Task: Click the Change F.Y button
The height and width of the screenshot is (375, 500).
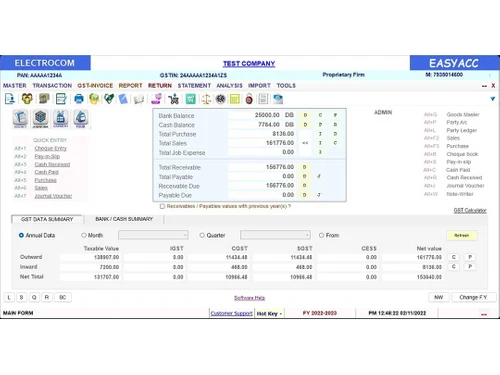Action: pyautogui.click(x=473, y=297)
